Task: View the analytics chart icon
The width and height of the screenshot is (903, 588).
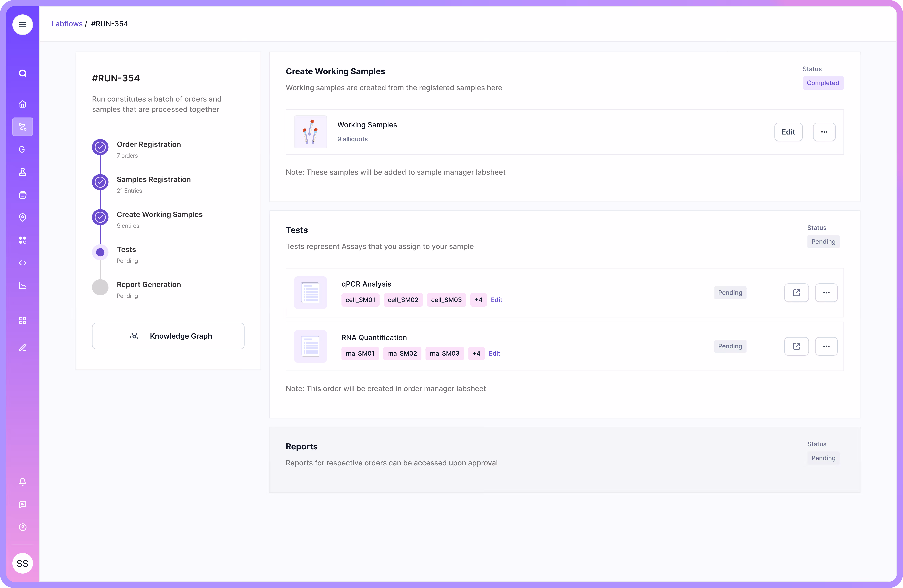Action: [x=22, y=286]
